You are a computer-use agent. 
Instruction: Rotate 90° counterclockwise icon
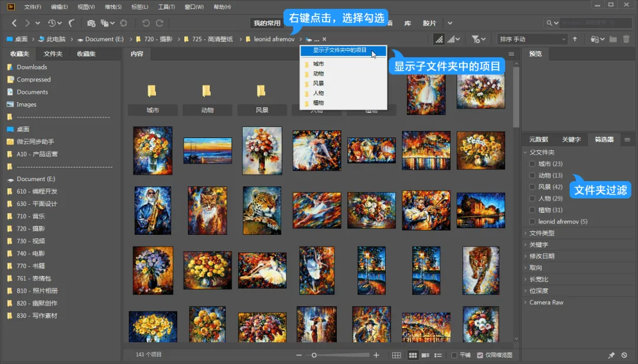(146, 23)
